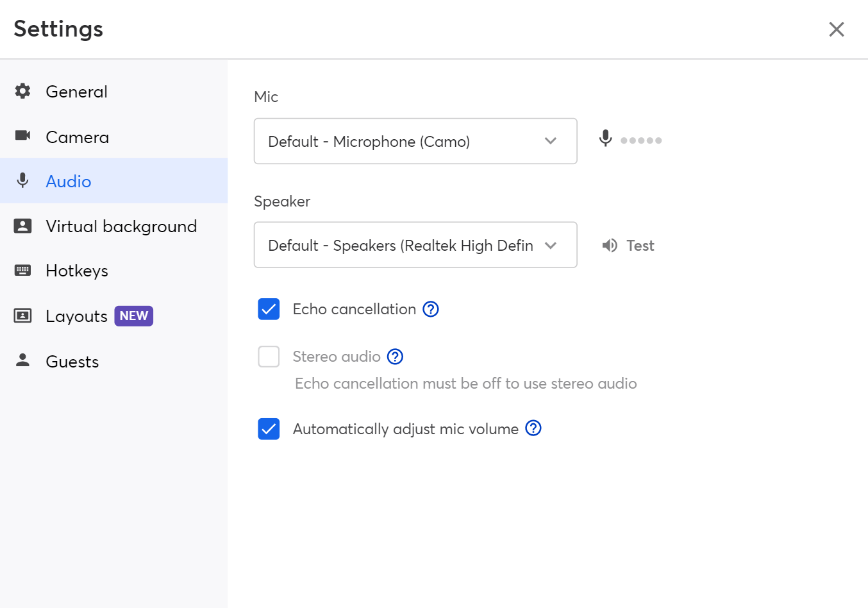Click the Guests person icon
The height and width of the screenshot is (608, 868).
[x=23, y=360]
